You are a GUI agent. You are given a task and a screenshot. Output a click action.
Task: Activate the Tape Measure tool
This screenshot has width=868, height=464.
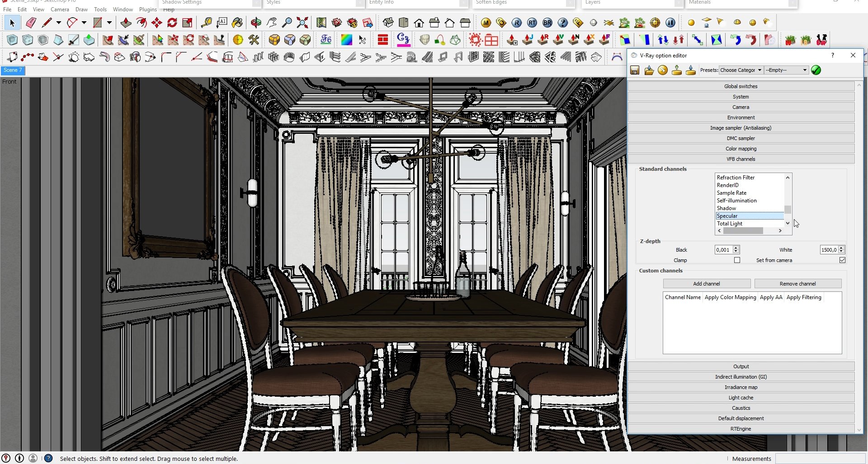click(x=207, y=23)
